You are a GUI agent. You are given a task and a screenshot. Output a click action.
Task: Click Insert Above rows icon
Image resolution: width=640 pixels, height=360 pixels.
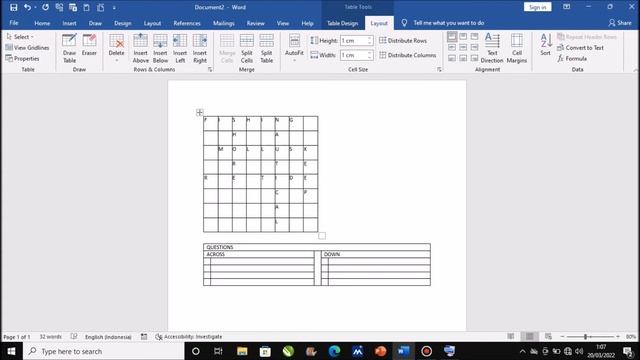[140, 48]
